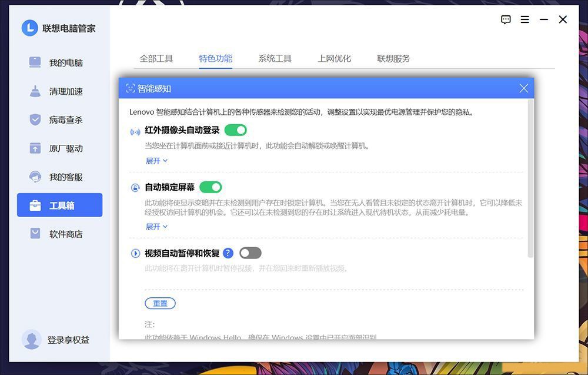The image size is (588, 375).
Task: Click the 登录享权益 login link
Action: [68, 340]
